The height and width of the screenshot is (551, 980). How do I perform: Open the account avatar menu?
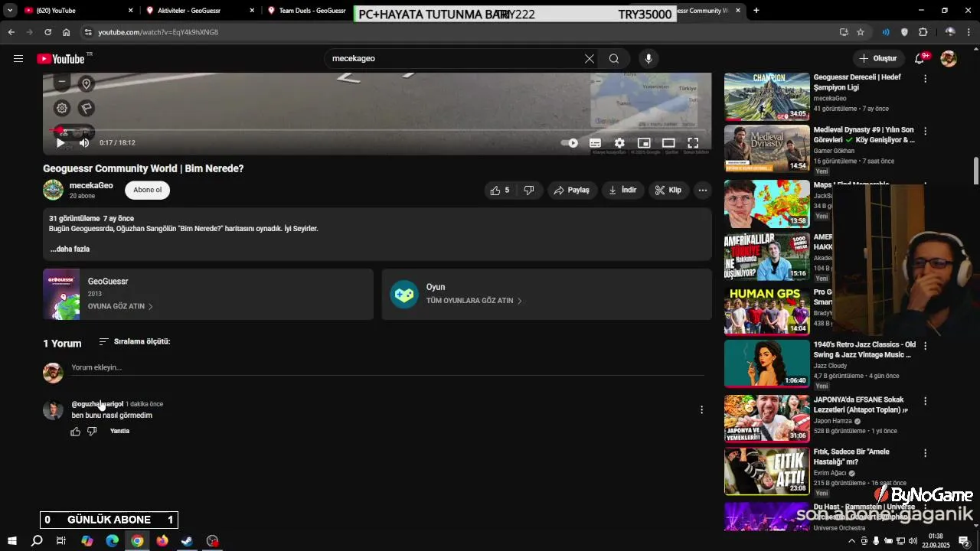tap(949, 59)
